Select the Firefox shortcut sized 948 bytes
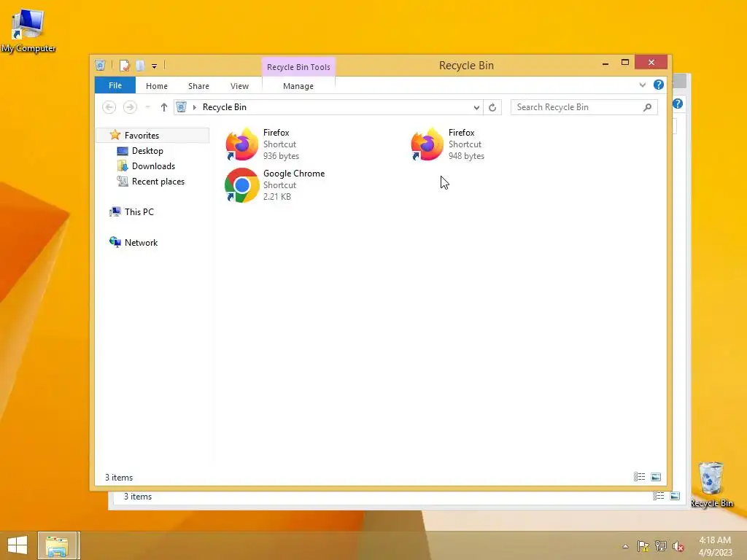 (x=448, y=144)
